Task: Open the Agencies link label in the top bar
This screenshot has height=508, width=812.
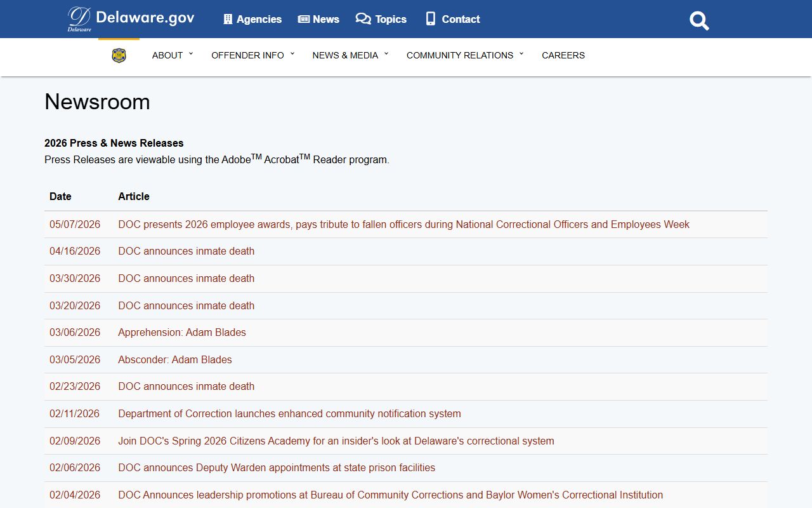Action: [x=259, y=19]
